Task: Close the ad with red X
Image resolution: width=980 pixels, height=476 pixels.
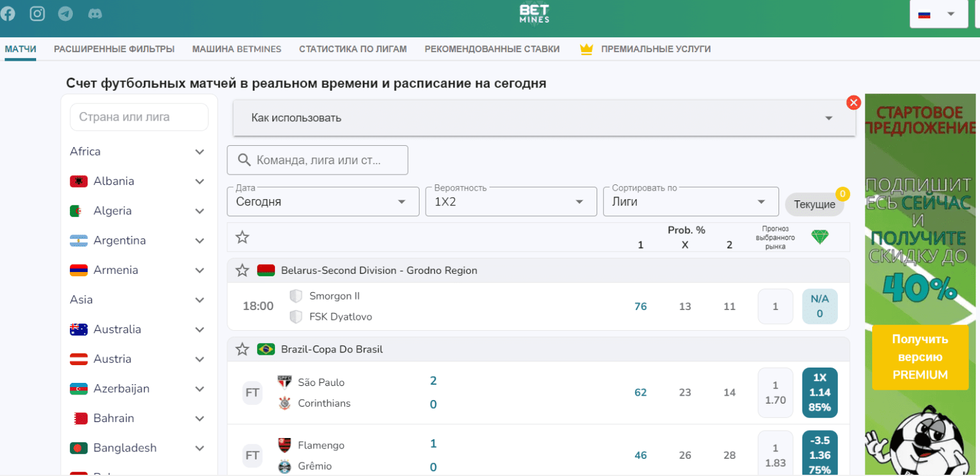Action: (853, 102)
